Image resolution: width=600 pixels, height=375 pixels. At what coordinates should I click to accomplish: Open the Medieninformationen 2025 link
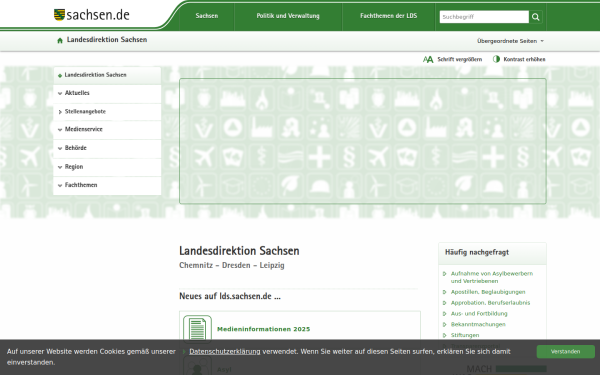[x=263, y=329]
